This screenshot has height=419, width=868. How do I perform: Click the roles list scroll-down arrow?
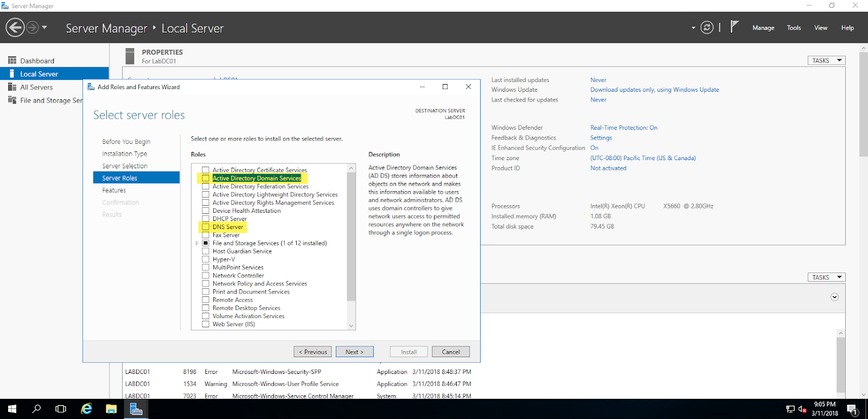tap(351, 326)
